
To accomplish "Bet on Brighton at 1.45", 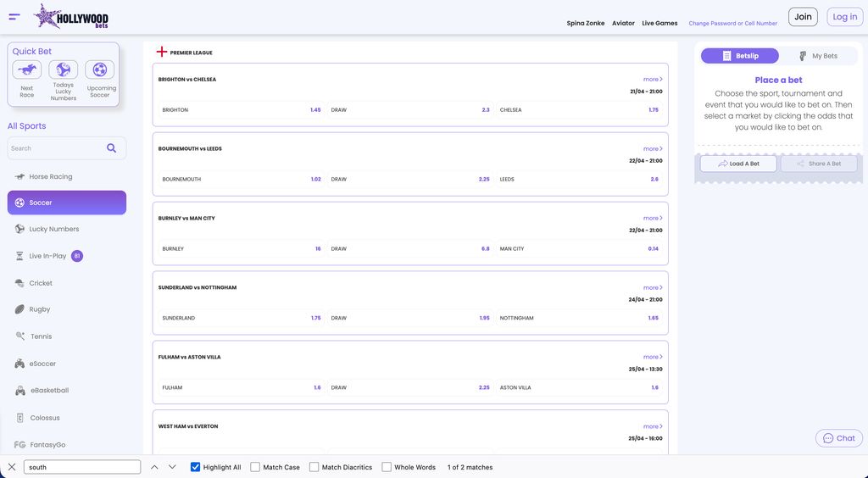I will tap(242, 110).
